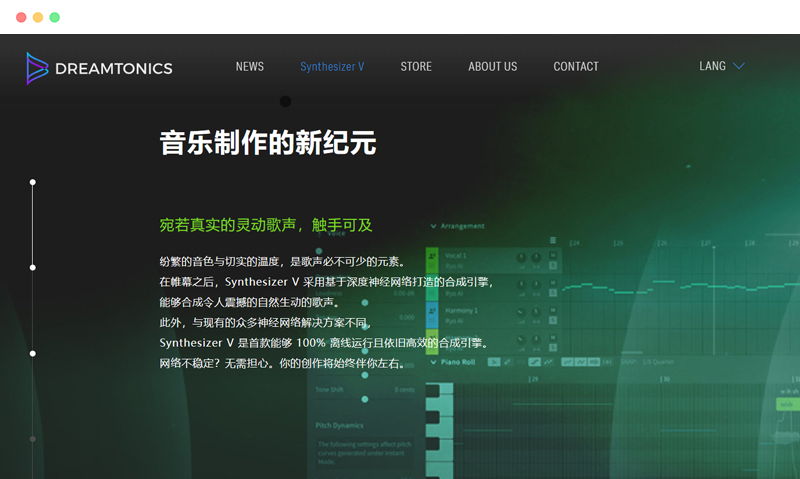Click the red close window button
This screenshot has height=479, width=800.
pos(21,17)
